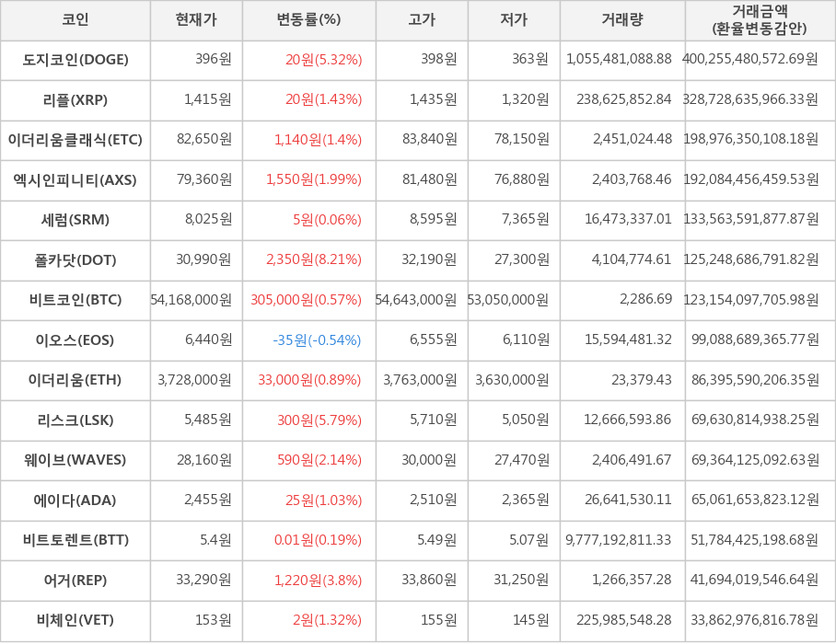This screenshot has width=836, height=644.
Task: Select the 리플(XRP) coin name
Action: click(x=75, y=99)
